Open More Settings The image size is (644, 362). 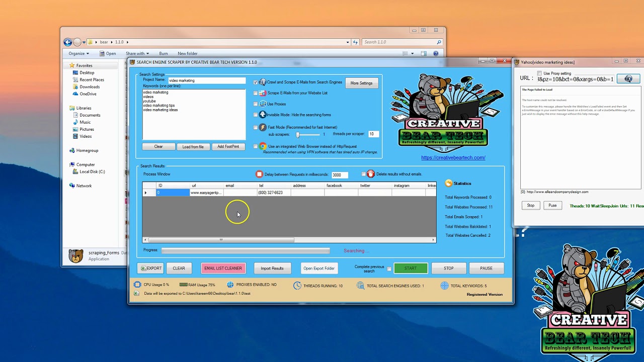click(361, 83)
